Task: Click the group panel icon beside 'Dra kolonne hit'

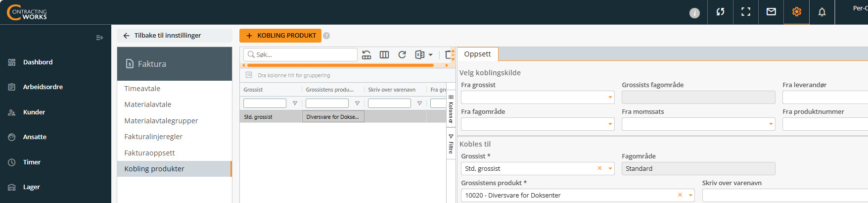Action: [249, 75]
